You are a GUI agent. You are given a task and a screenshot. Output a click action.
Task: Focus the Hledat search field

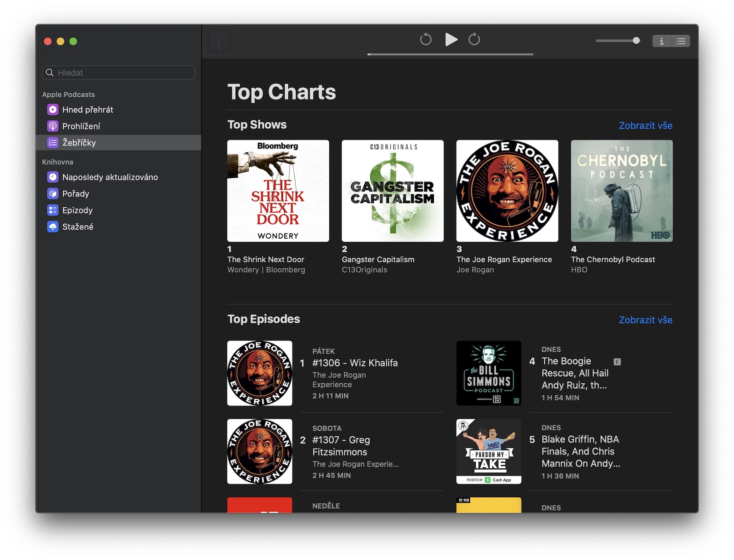click(118, 73)
